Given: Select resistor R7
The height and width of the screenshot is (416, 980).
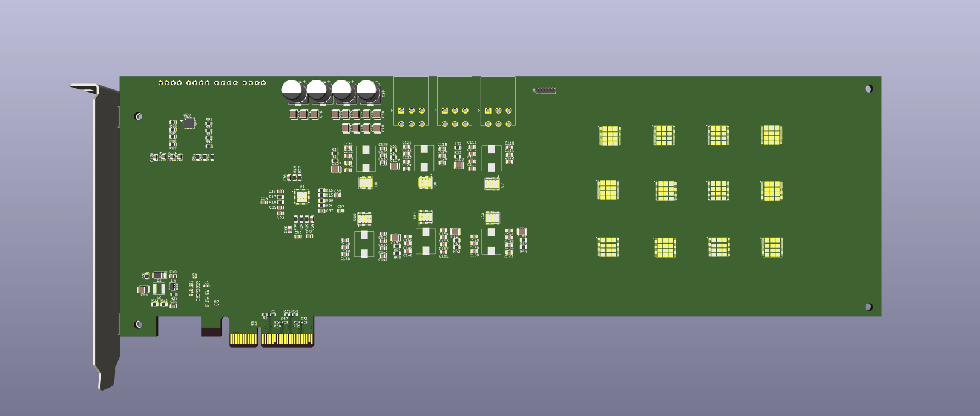Looking at the screenshot, I should 216,305.
